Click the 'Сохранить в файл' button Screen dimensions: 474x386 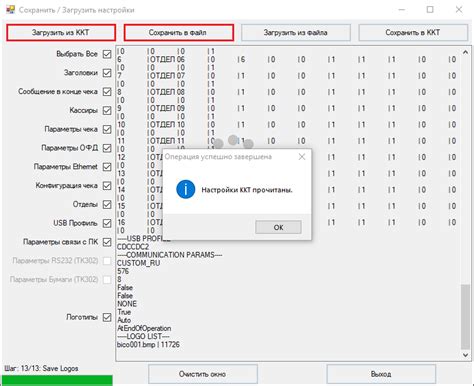[x=179, y=33]
